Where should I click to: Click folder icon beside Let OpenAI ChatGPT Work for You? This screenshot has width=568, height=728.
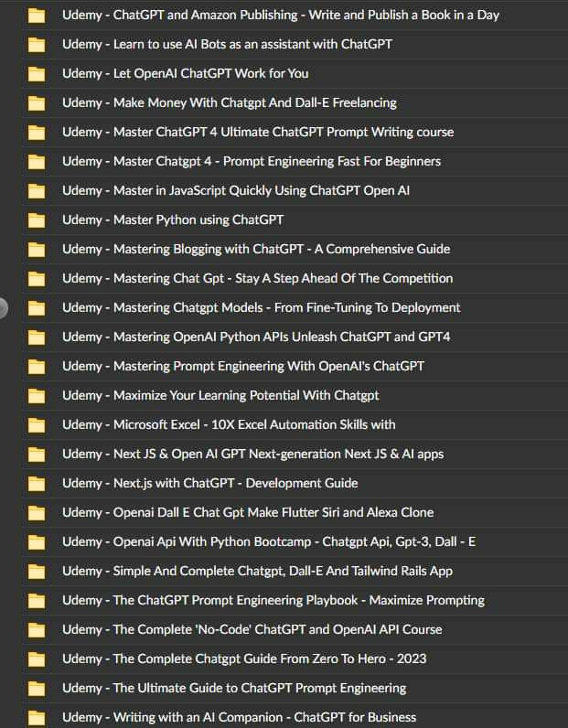point(37,74)
